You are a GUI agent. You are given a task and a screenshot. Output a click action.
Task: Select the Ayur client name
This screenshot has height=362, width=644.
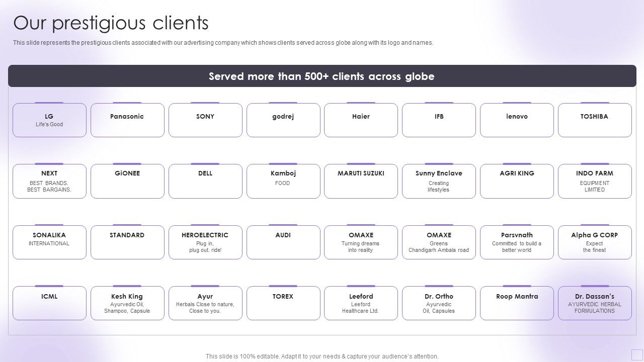click(205, 297)
